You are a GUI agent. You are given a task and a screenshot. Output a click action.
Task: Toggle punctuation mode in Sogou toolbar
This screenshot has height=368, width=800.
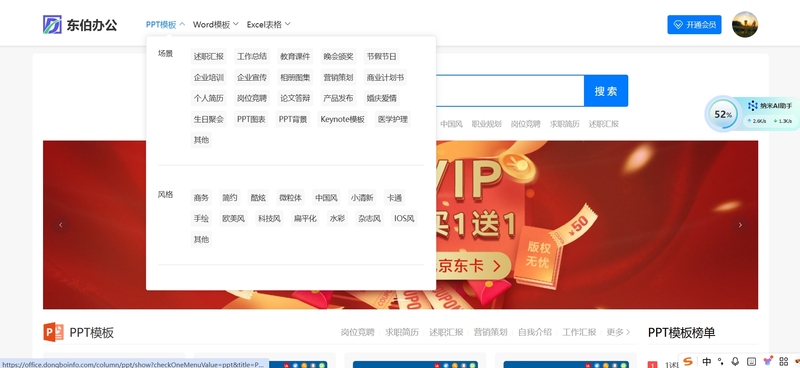[x=720, y=361]
